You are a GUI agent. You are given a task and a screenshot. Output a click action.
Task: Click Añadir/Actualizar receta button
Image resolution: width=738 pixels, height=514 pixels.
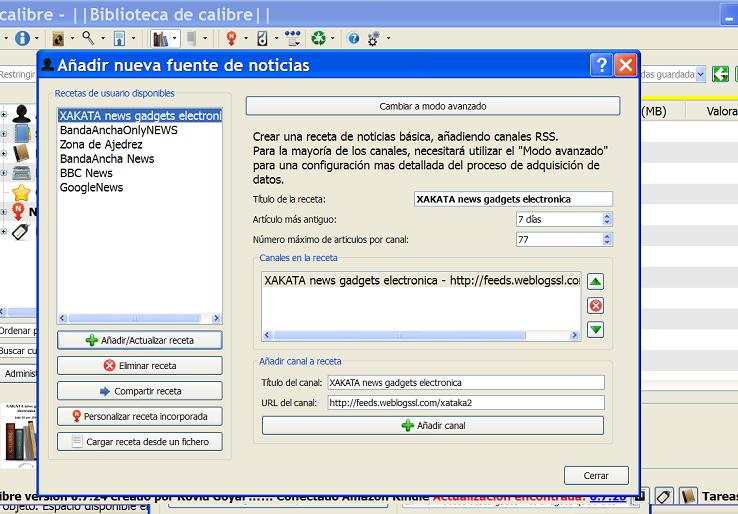[x=140, y=340]
